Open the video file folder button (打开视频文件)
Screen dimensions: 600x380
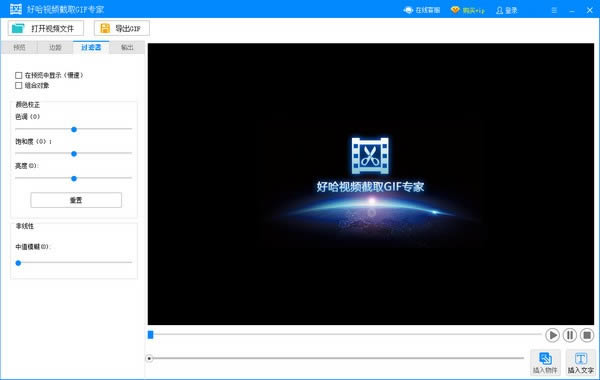[x=46, y=28]
